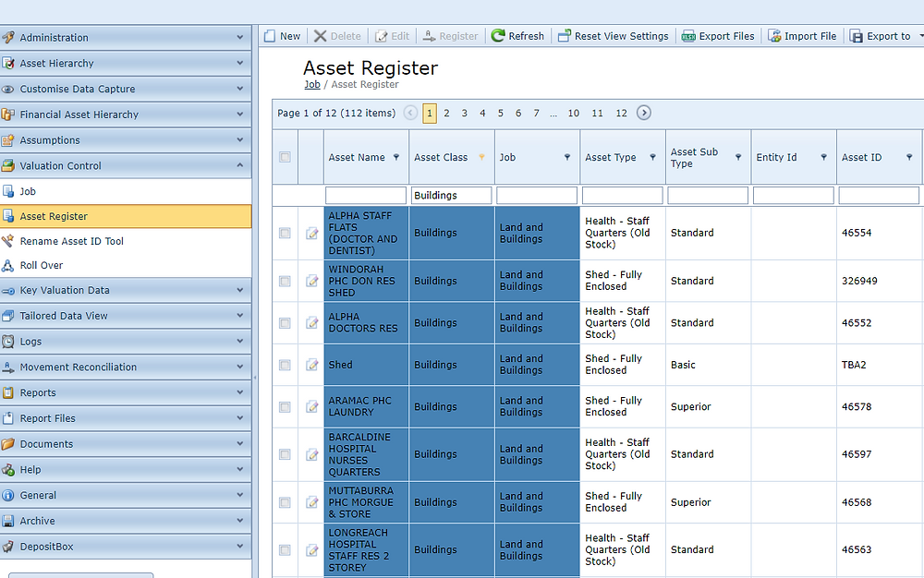This screenshot has width=924, height=578.
Task: Go to page 2 in pager
Action: (x=446, y=113)
